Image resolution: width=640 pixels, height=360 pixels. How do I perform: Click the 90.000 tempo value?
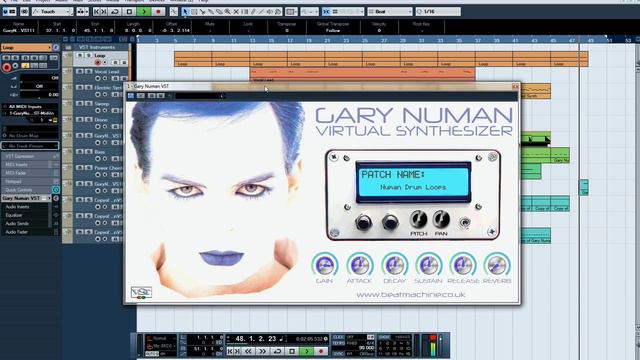tap(366, 348)
